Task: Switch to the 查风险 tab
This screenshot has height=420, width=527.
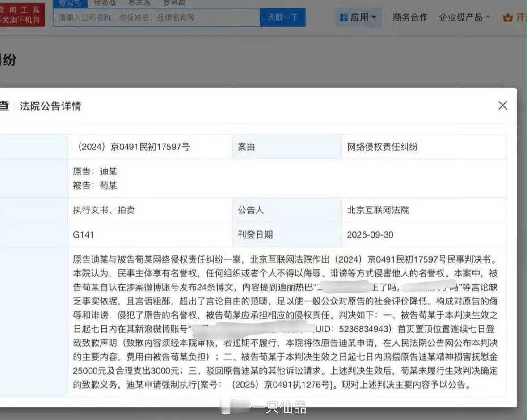Action: 174,3
